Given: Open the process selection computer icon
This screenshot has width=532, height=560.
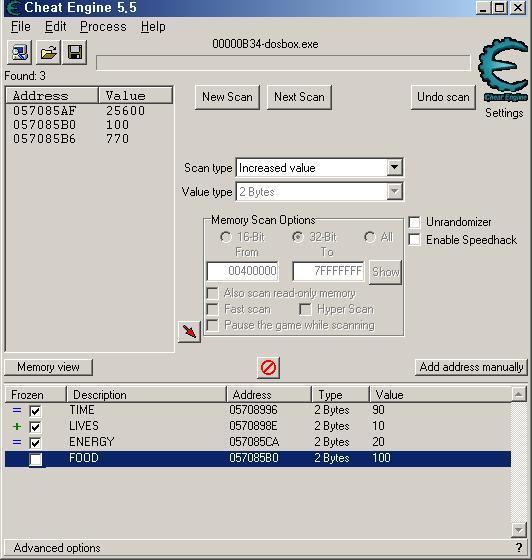Looking at the screenshot, I should [x=20, y=52].
